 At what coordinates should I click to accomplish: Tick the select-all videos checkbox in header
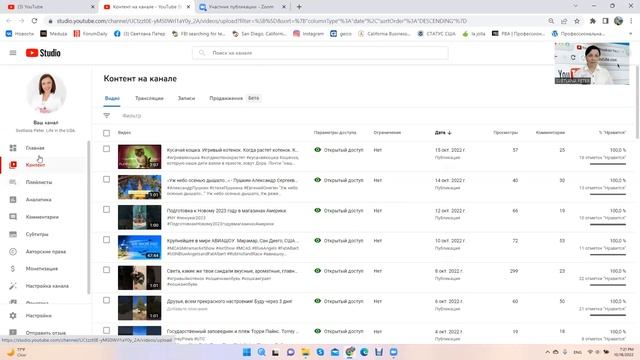click(x=107, y=133)
